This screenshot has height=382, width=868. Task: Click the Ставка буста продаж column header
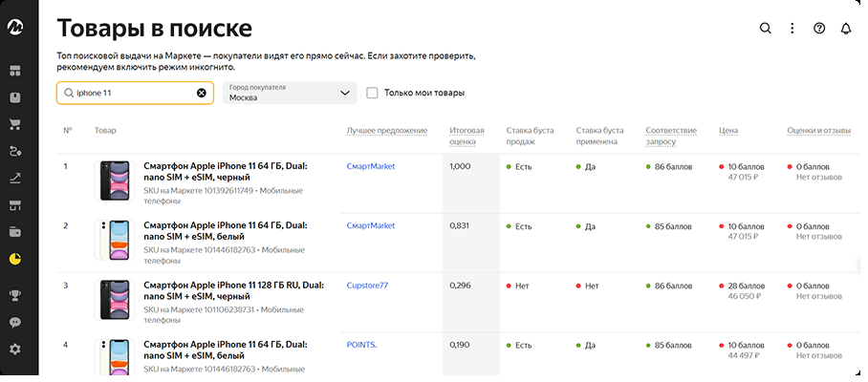click(530, 136)
